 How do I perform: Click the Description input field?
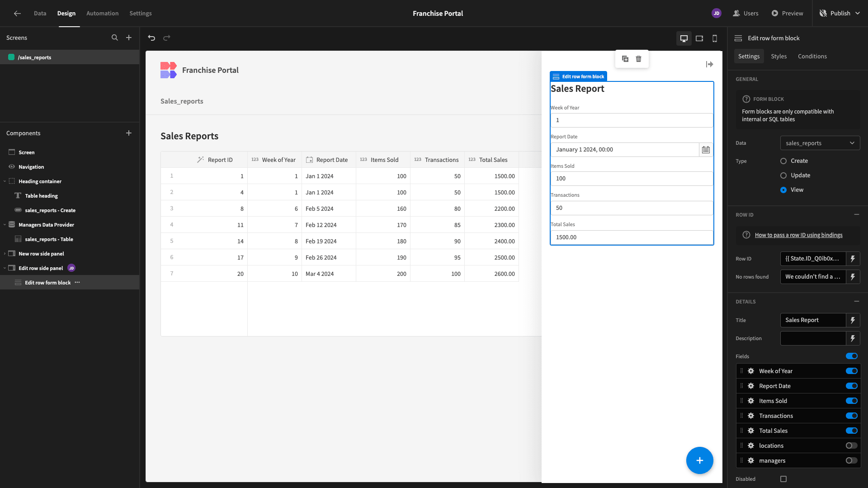813,338
